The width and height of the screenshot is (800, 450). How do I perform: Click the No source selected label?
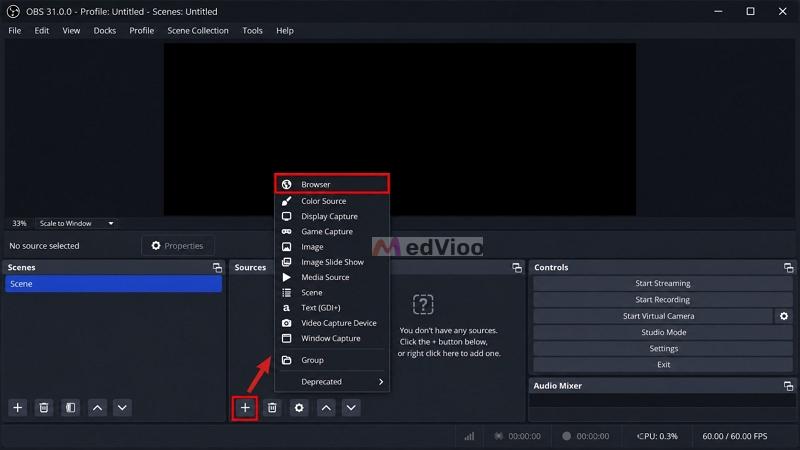tap(44, 246)
